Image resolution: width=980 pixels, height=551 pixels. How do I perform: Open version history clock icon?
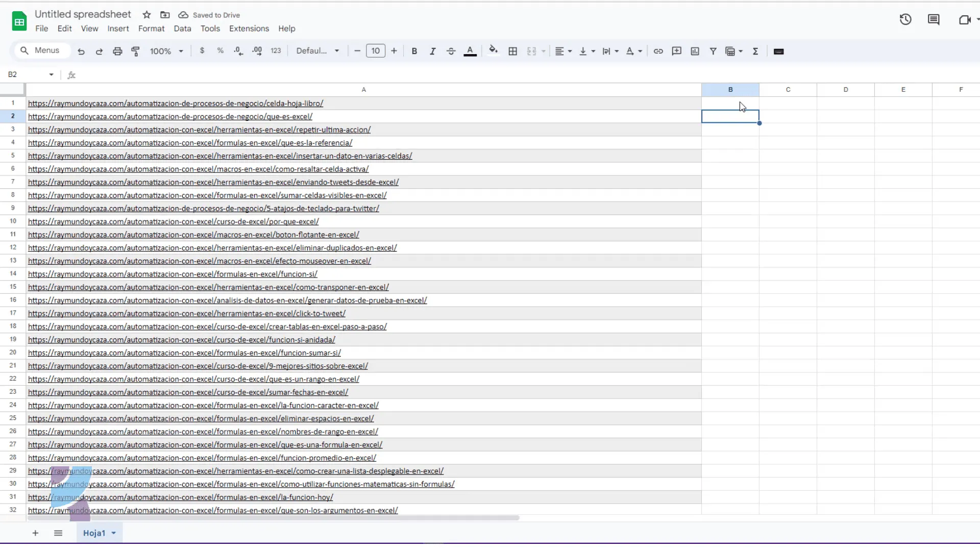click(905, 20)
